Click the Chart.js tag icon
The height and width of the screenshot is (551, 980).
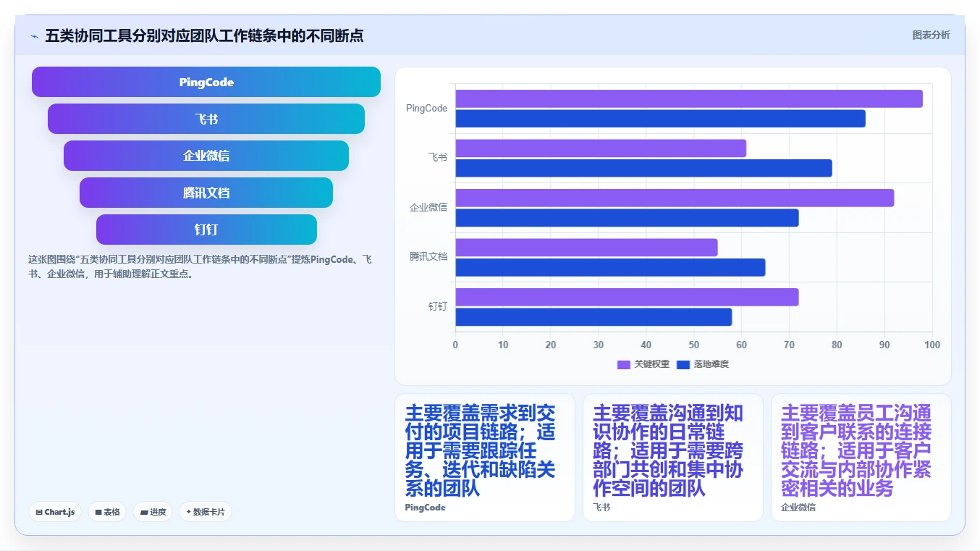click(x=39, y=512)
